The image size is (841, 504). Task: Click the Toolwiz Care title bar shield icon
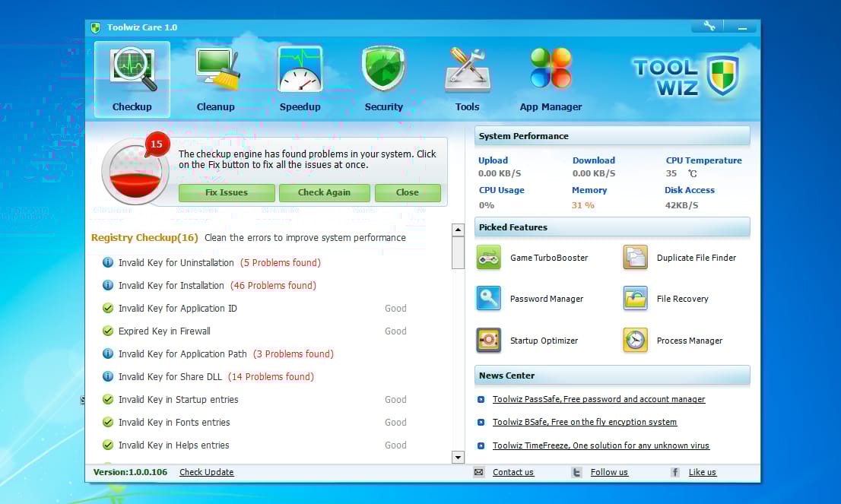96,27
